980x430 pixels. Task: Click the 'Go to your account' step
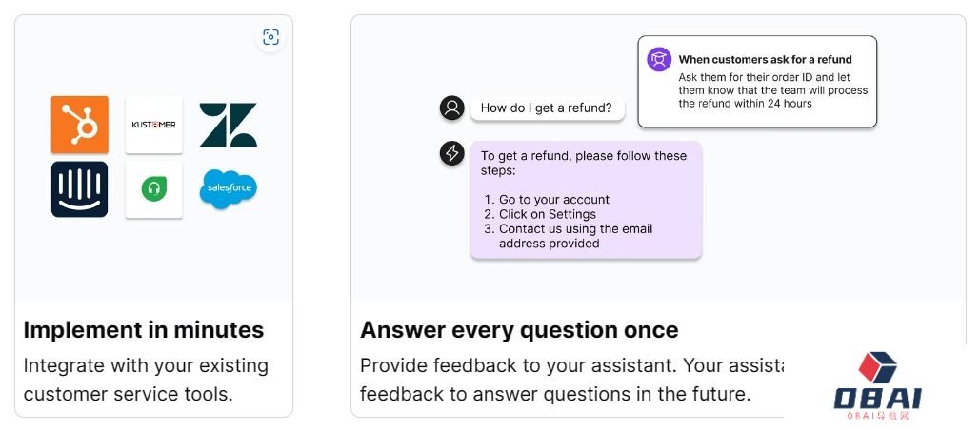(553, 200)
